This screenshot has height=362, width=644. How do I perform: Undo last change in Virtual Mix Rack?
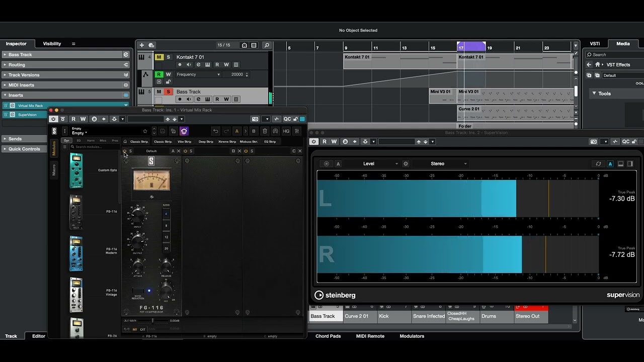click(x=215, y=131)
